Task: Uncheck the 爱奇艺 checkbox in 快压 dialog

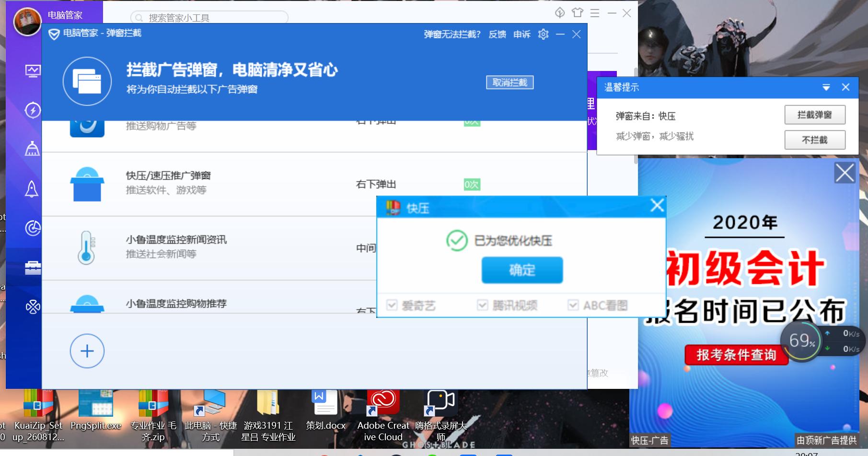Action: point(393,305)
